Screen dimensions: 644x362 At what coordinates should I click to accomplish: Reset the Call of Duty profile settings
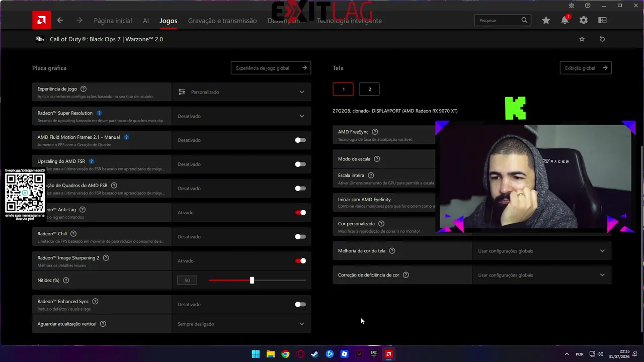point(602,39)
